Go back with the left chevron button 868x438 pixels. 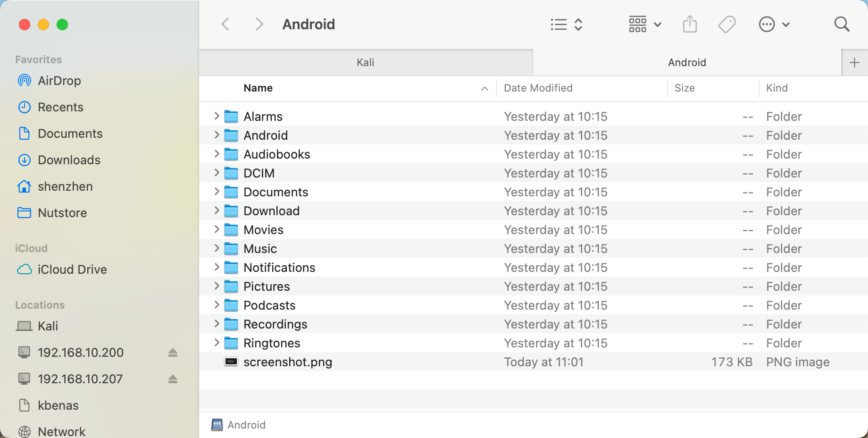[225, 24]
